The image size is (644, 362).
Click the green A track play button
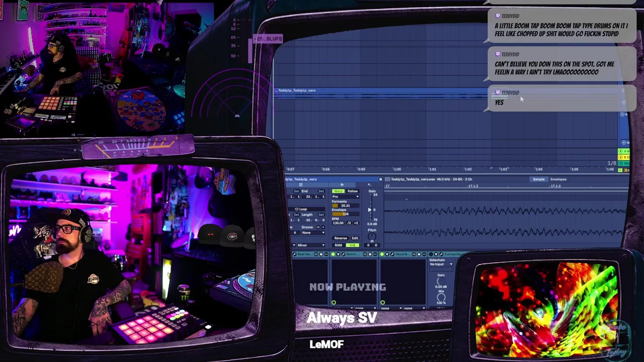pyautogui.click(x=620, y=151)
